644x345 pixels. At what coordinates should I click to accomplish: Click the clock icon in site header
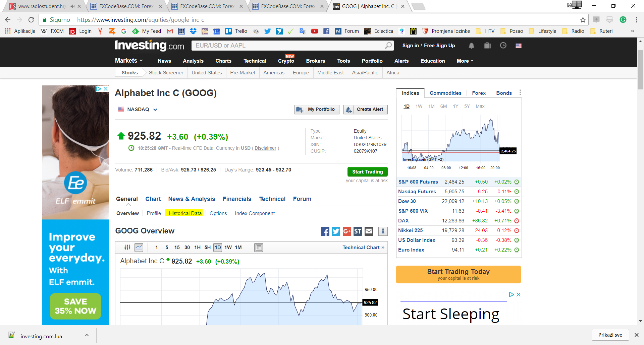point(503,46)
